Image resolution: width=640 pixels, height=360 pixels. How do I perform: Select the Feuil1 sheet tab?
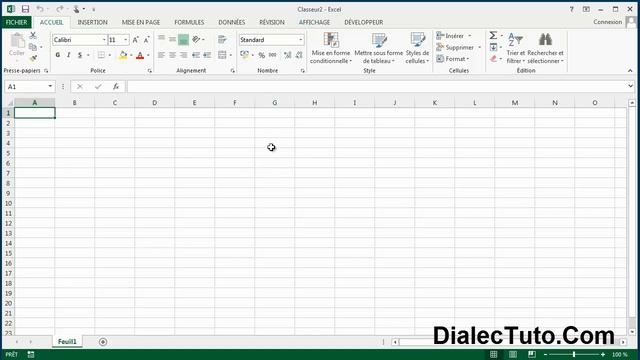[x=67, y=342]
